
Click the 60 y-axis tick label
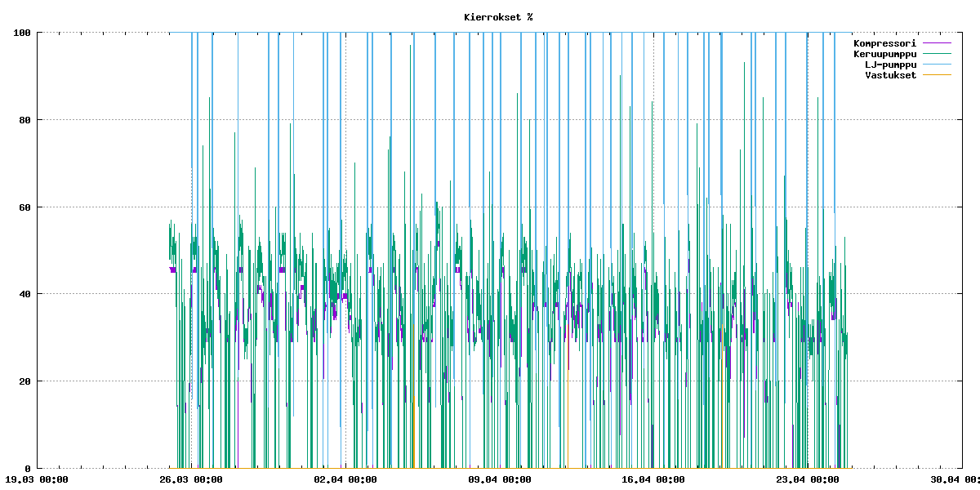(x=24, y=207)
